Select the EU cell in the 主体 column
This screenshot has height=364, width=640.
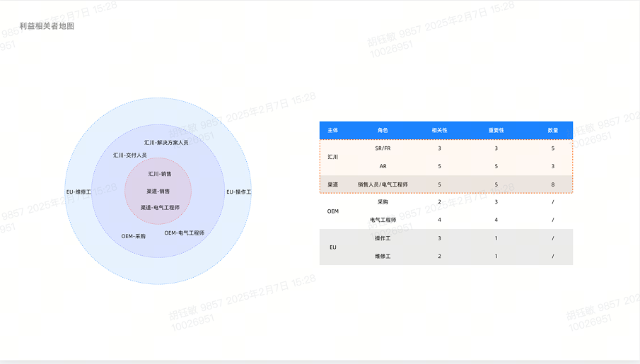click(x=332, y=247)
